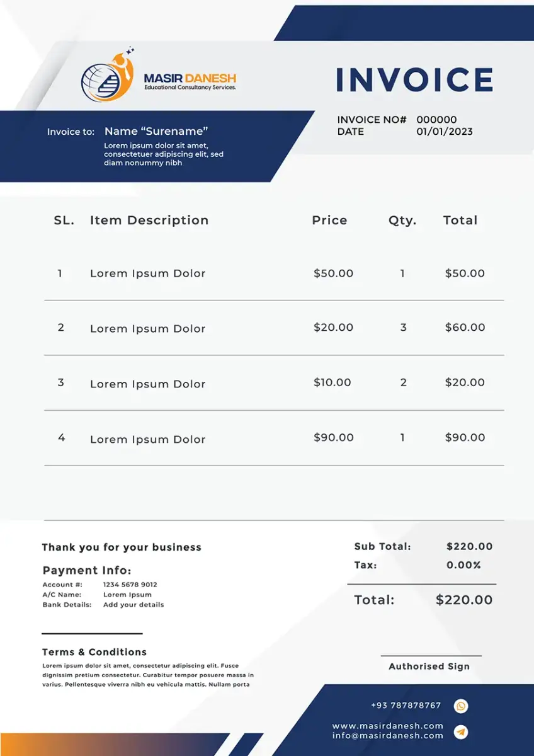The height and width of the screenshot is (756, 534).
Task: Open the www.masirdanesh.com website link
Action: [x=387, y=726]
